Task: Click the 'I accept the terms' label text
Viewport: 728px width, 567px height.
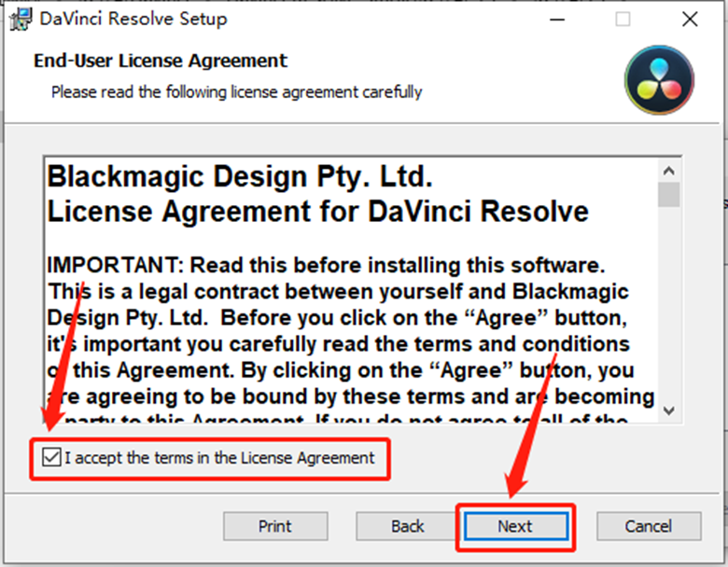Action: coord(219,458)
